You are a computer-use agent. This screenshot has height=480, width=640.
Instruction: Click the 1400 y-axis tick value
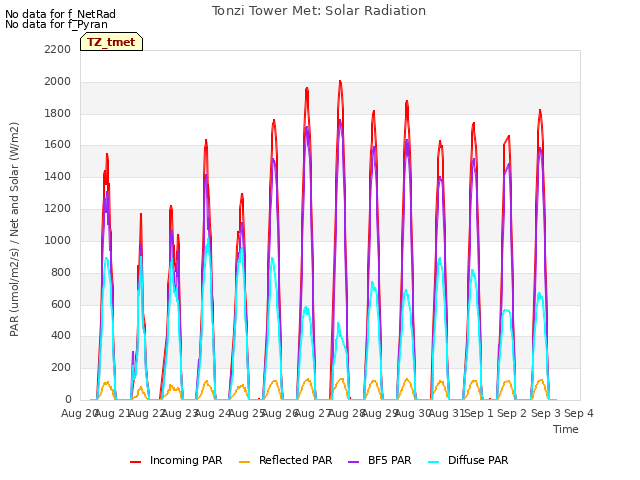click(58, 177)
